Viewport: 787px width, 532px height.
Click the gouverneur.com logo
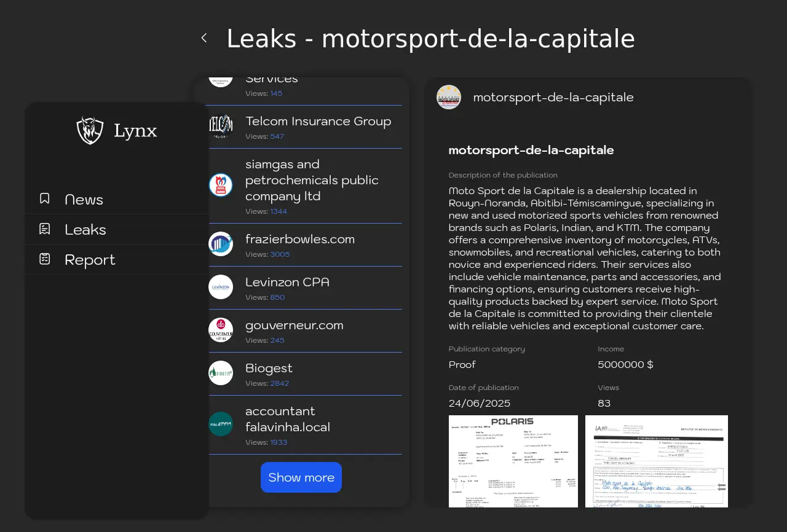tap(221, 330)
